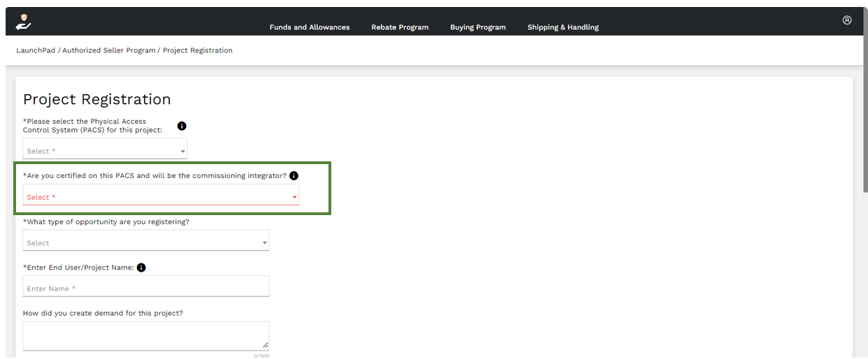
Task: Open the user account profile icon
Action: [x=847, y=20]
